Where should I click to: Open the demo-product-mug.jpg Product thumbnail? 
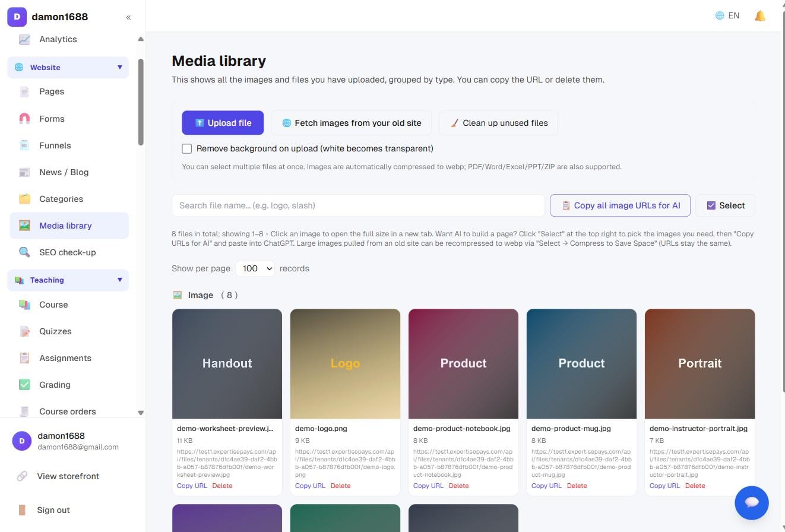581,363
